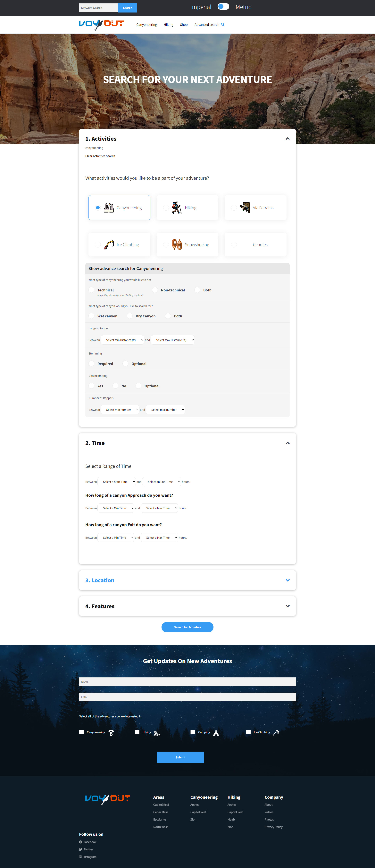Open the Canyoneering navigation menu item
The width and height of the screenshot is (375, 868).
146,24
